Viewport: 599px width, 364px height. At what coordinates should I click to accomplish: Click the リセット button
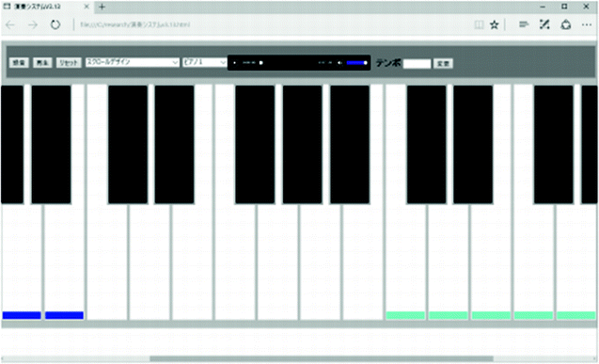click(x=69, y=63)
